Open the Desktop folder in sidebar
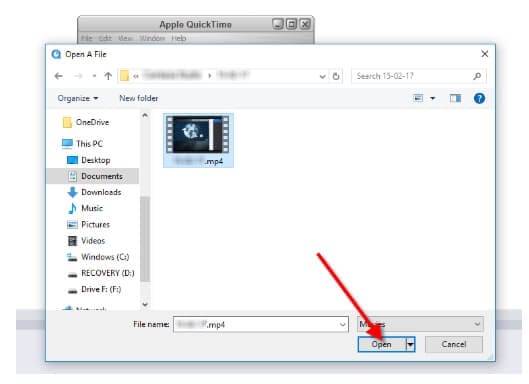Screen dimensions: 529x384 (96, 160)
